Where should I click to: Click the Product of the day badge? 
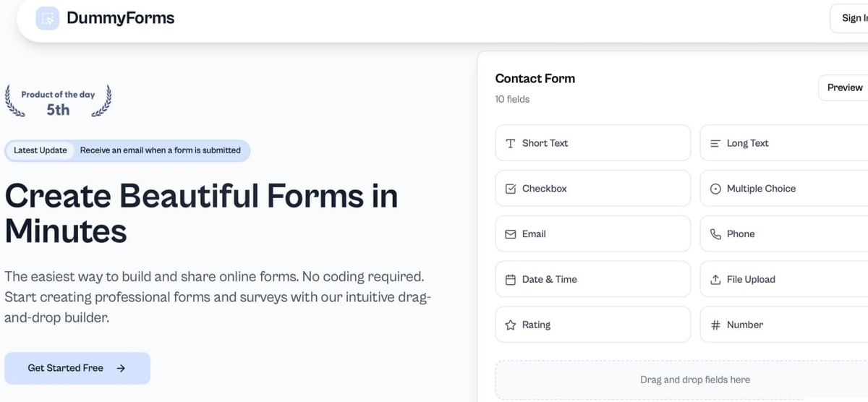[58, 101]
